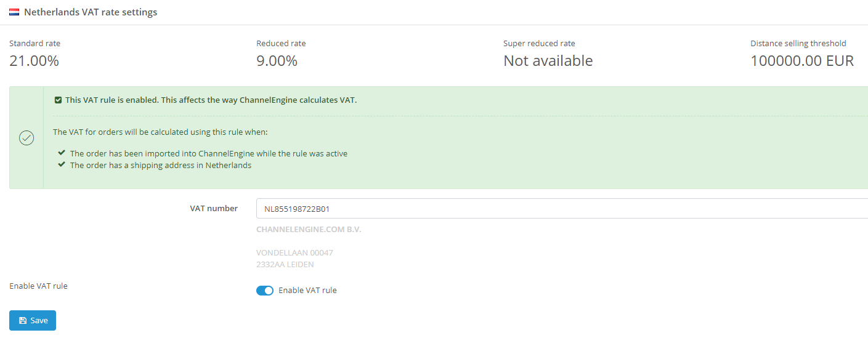
Task: Click the Netherlands flag icon in header
Action: tap(14, 12)
